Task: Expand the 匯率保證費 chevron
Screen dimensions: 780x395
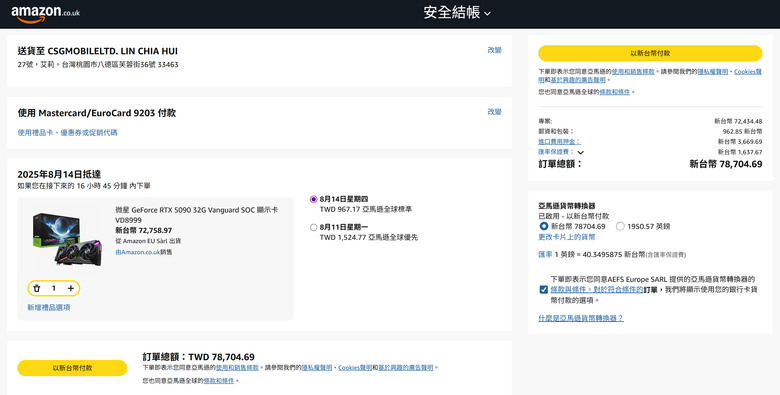Action: pos(581,152)
